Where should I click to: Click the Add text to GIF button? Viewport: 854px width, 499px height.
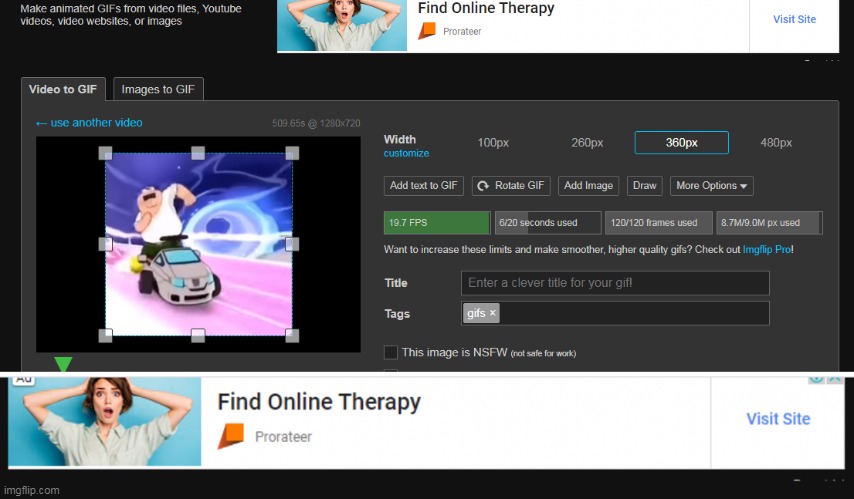tap(424, 186)
